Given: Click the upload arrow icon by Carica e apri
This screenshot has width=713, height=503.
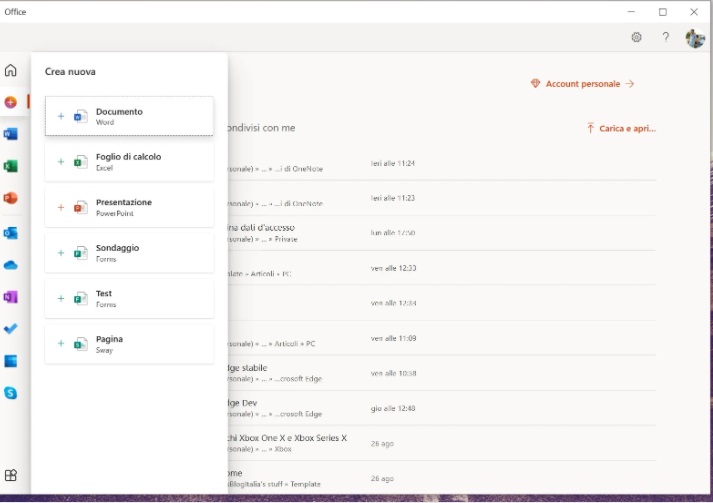Looking at the screenshot, I should tap(590, 128).
